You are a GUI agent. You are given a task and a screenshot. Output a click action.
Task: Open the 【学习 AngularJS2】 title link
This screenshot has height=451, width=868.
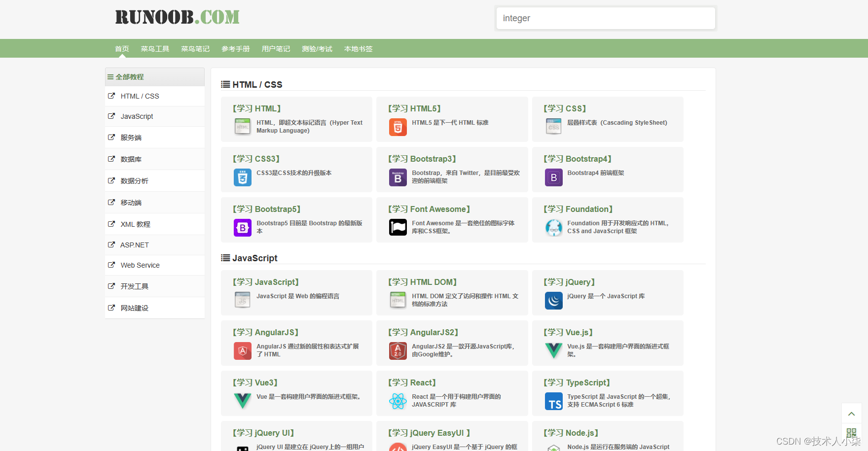click(x=424, y=332)
